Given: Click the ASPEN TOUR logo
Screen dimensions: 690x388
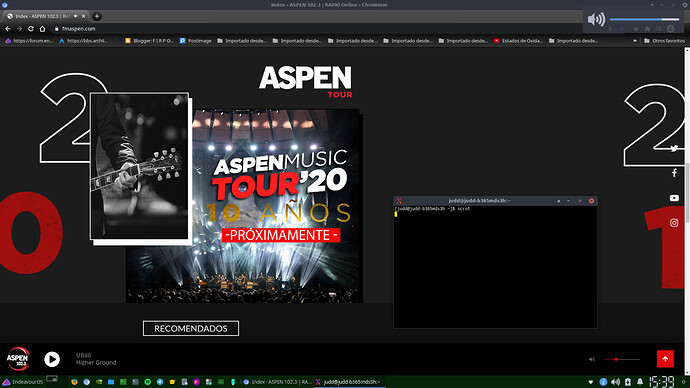Looking at the screenshot, I should point(305,82).
